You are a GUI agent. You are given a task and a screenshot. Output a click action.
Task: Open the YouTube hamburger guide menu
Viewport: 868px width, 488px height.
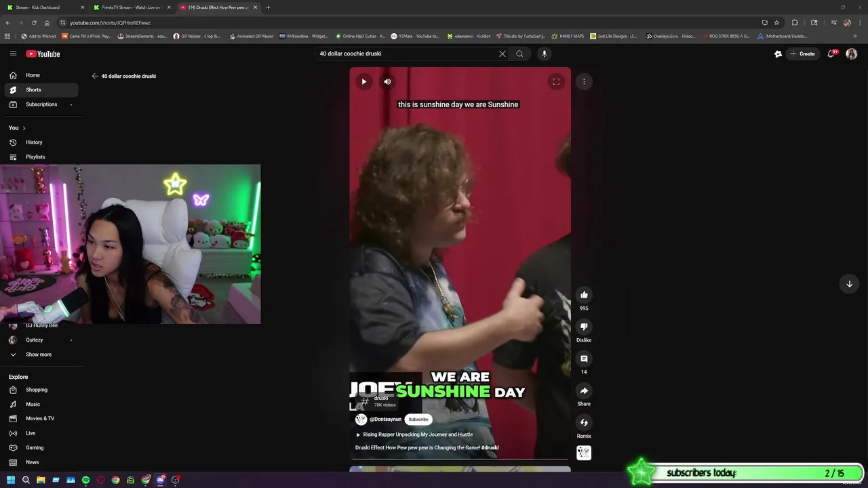tap(13, 54)
